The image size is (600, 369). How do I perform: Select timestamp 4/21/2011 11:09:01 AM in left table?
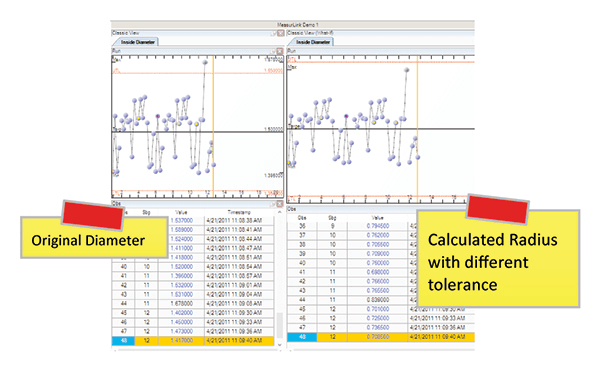(234, 285)
